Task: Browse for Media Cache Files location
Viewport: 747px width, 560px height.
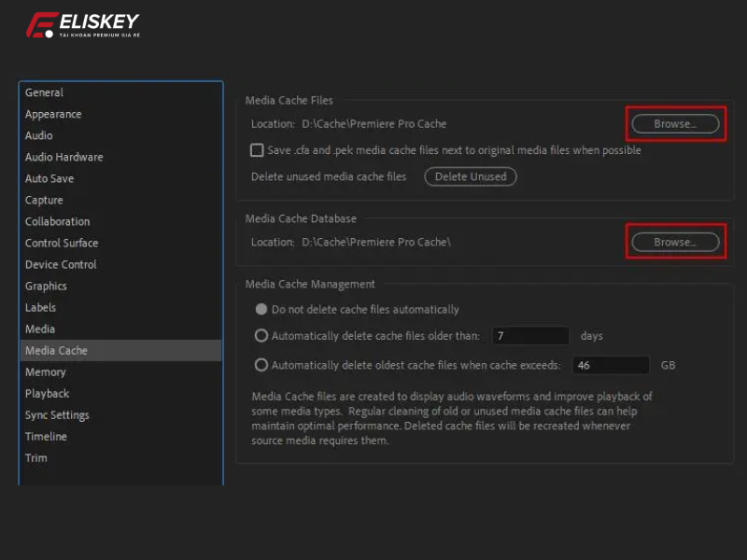Action: click(x=675, y=122)
